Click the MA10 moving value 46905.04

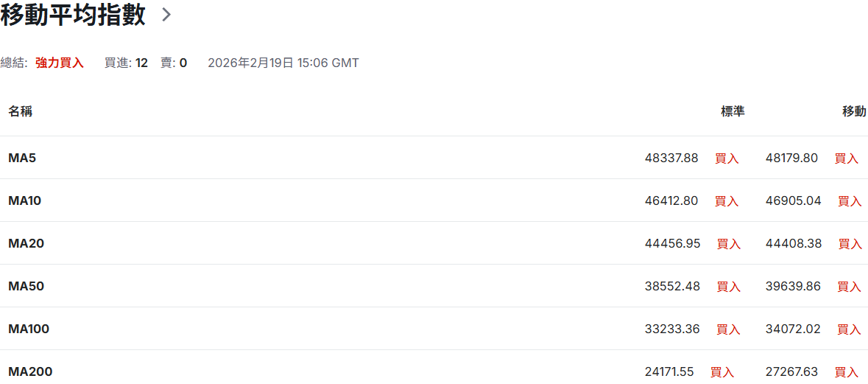pos(794,200)
